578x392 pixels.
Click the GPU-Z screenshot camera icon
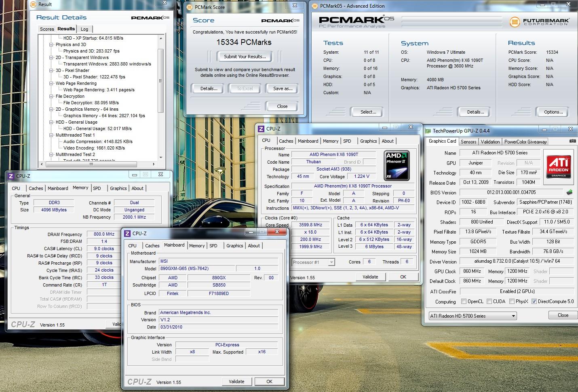(x=572, y=141)
